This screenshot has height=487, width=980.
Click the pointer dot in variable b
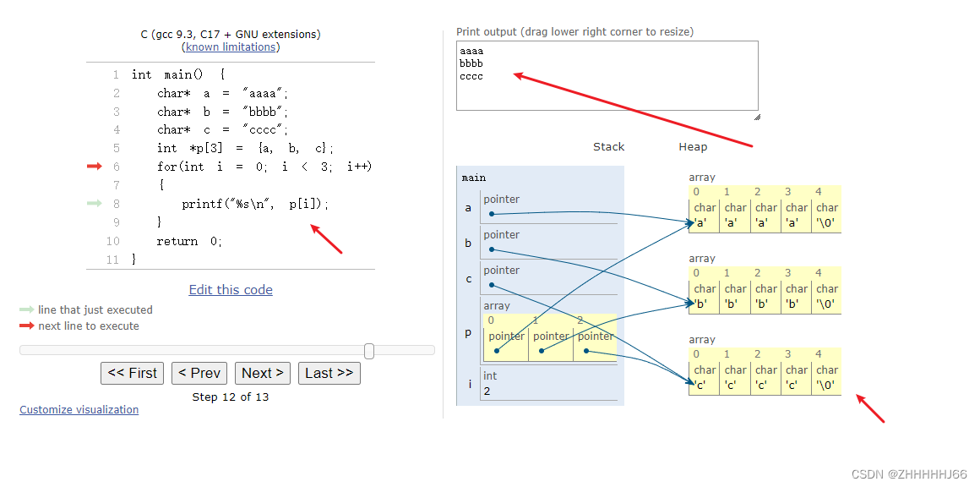[x=491, y=249]
